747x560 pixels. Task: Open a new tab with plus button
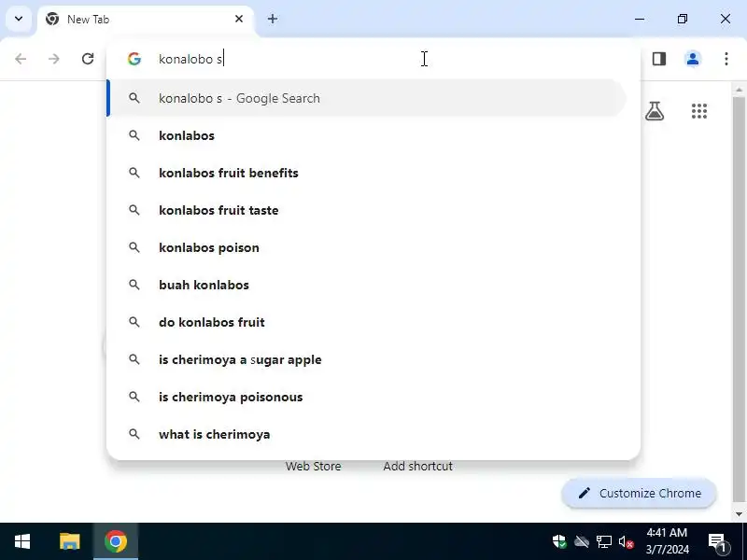point(273,19)
